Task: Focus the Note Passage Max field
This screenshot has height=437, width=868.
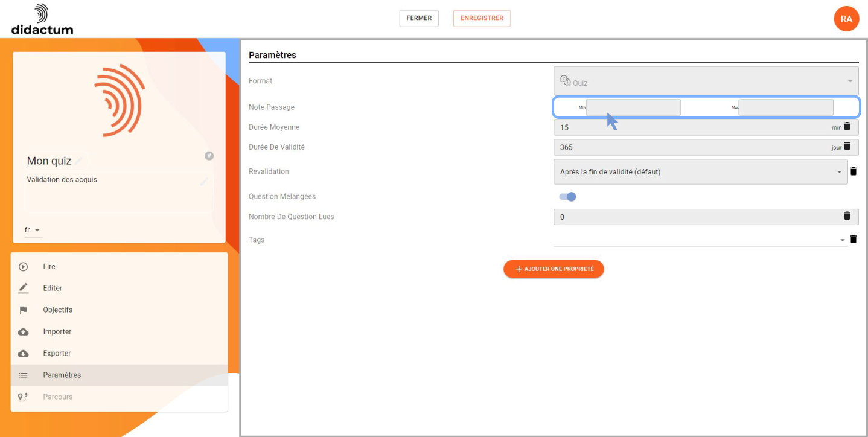Action: coord(786,107)
